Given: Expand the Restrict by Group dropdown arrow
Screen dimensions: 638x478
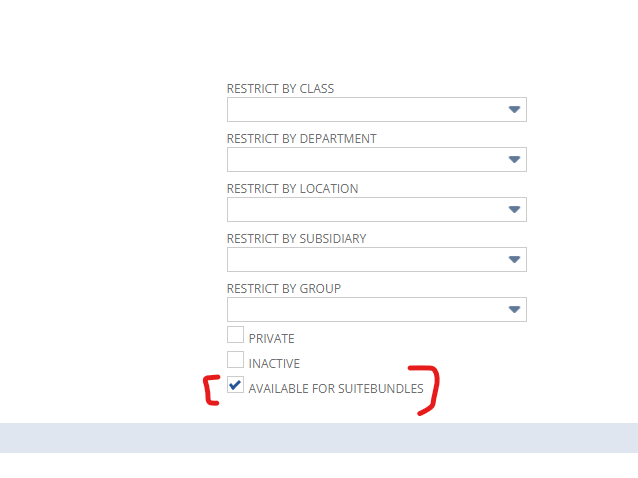Looking at the screenshot, I should pos(514,309).
